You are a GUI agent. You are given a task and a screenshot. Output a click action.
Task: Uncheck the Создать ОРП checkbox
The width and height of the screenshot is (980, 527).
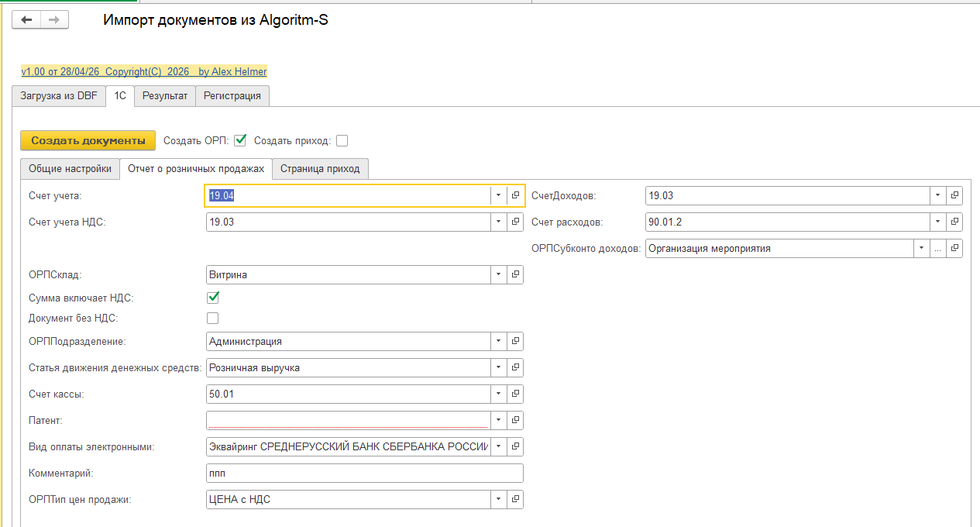click(x=240, y=140)
